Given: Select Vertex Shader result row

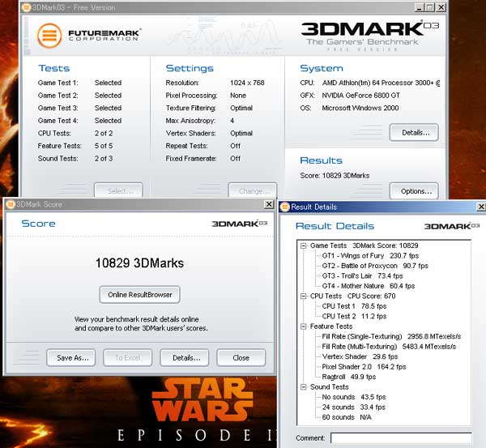Looking at the screenshot, I should coord(360,356).
